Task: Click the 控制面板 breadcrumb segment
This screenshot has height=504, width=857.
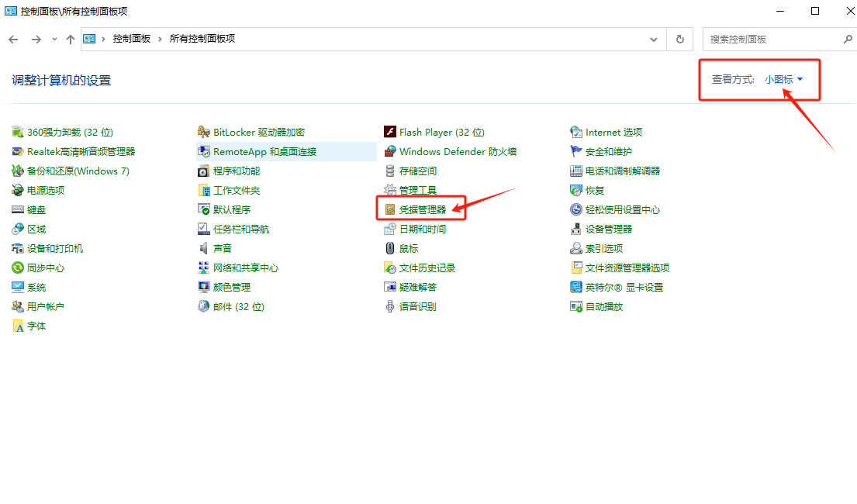Action: point(131,39)
